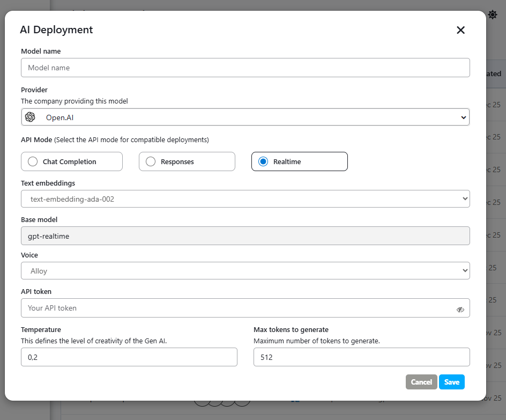Click 'The company providing this model' description

point(75,101)
